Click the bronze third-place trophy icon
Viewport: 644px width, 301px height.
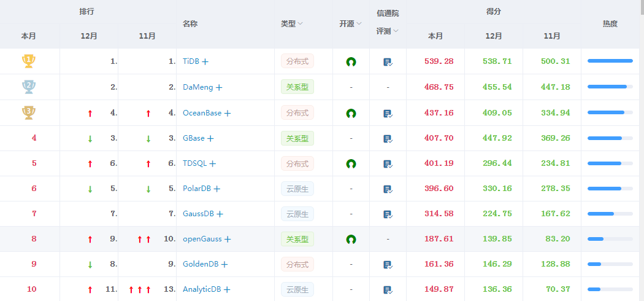click(28, 112)
